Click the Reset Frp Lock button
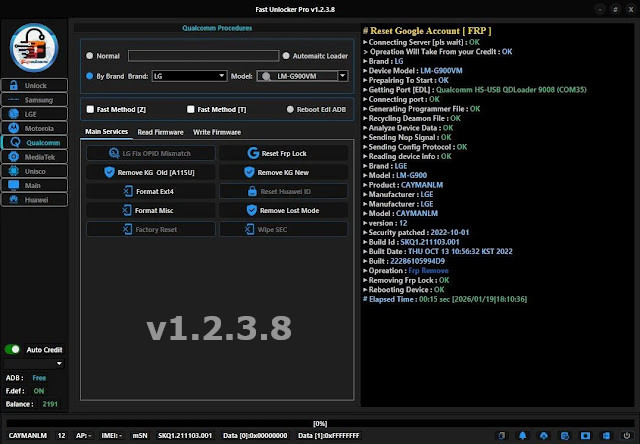640x444 pixels. pyautogui.click(x=284, y=153)
